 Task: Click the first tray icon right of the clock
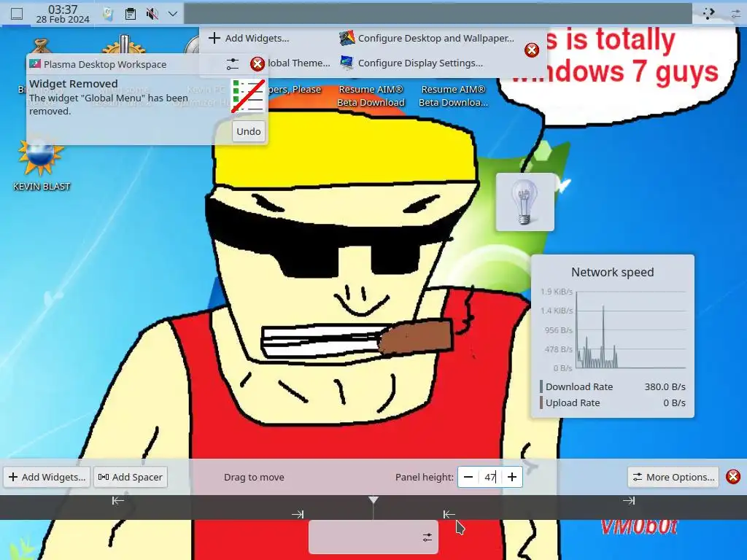coord(108,15)
